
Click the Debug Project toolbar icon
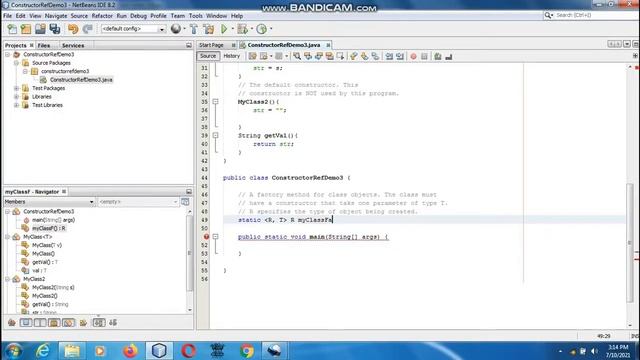[x=242, y=29]
